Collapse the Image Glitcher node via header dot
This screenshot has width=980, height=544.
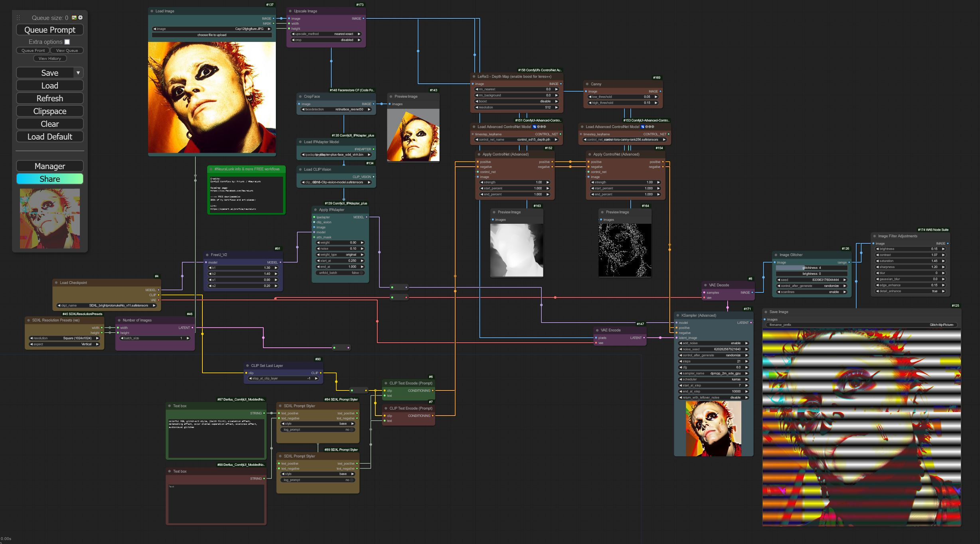click(x=775, y=254)
